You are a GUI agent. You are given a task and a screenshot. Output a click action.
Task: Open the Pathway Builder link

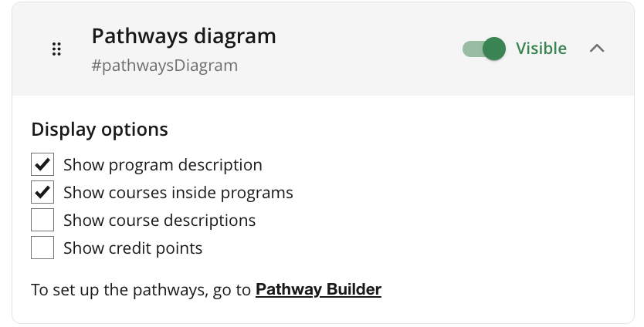[x=318, y=290]
